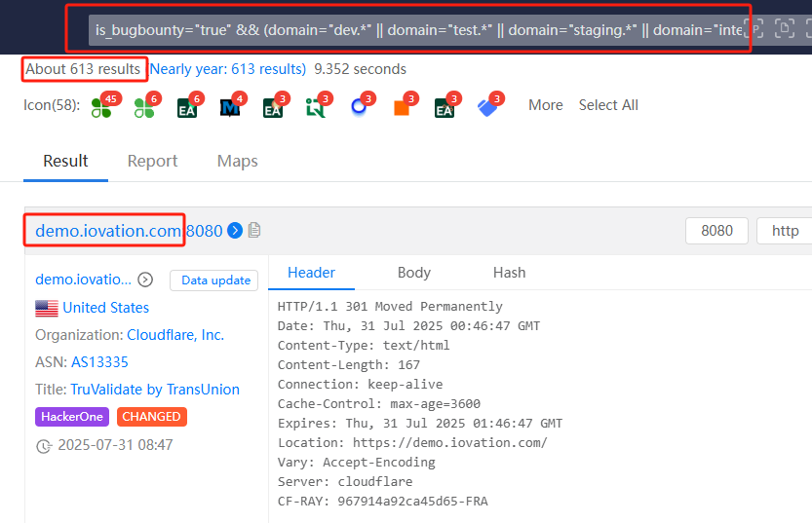The image size is (812, 523).
Task: Filter by blue ring icon with 3 badge
Action: [x=359, y=106]
